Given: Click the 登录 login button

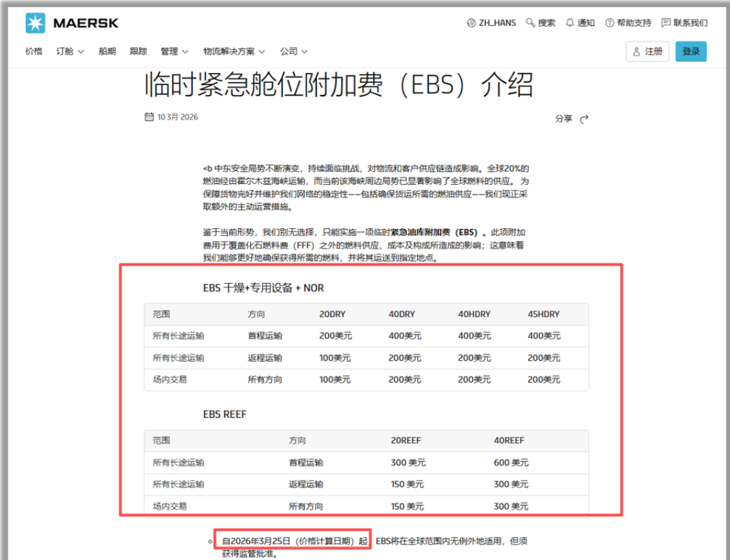Looking at the screenshot, I should pos(691,51).
